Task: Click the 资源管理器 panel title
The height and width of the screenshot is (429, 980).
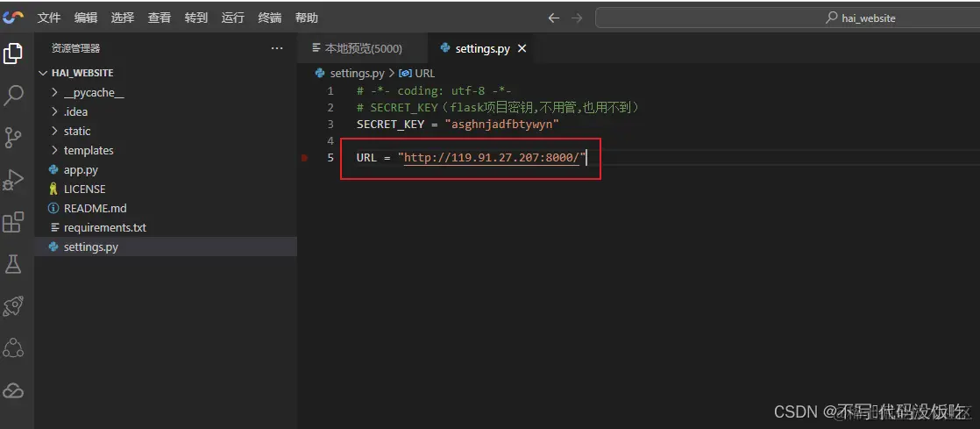Action: click(x=75, y=48)
